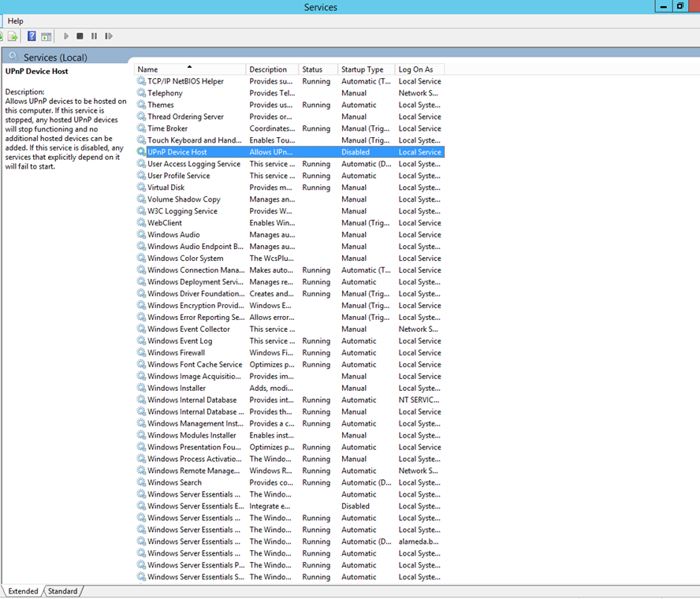
Task: Select the Extended tab
Action: point(23,590)
